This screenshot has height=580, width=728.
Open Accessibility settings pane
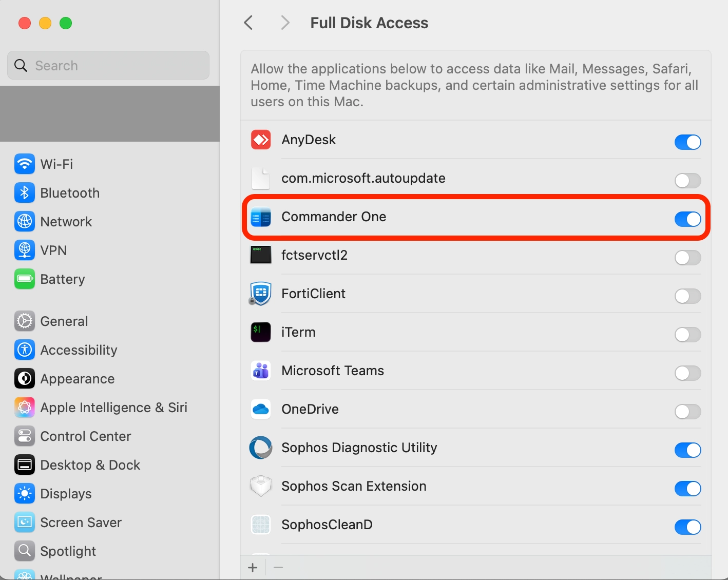79,350
